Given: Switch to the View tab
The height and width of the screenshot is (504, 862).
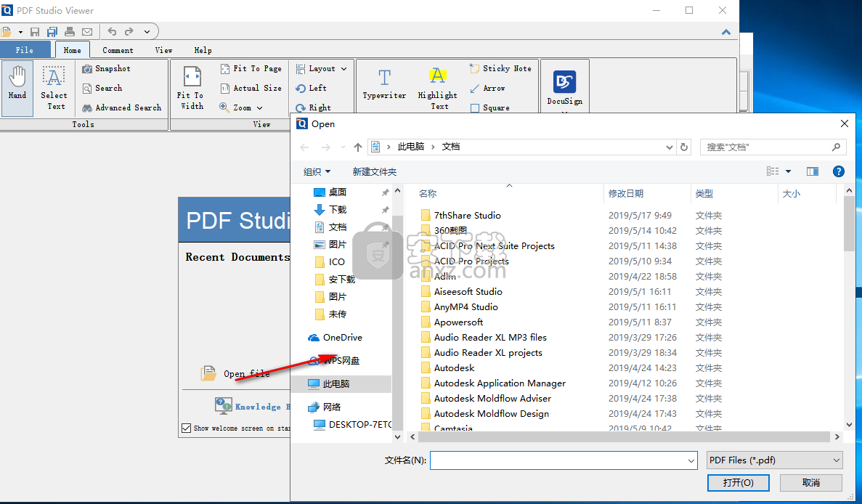Looking at the screenshot, I should click(163, 50).
